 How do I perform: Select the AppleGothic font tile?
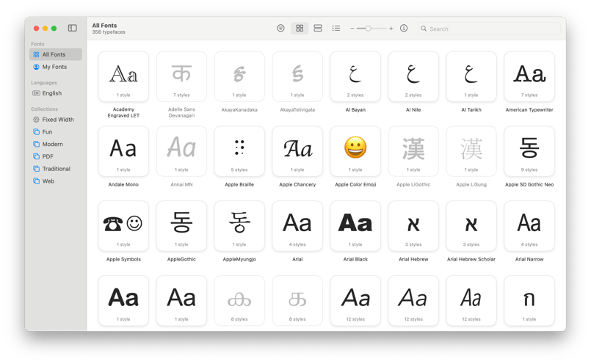click(181, 226)
